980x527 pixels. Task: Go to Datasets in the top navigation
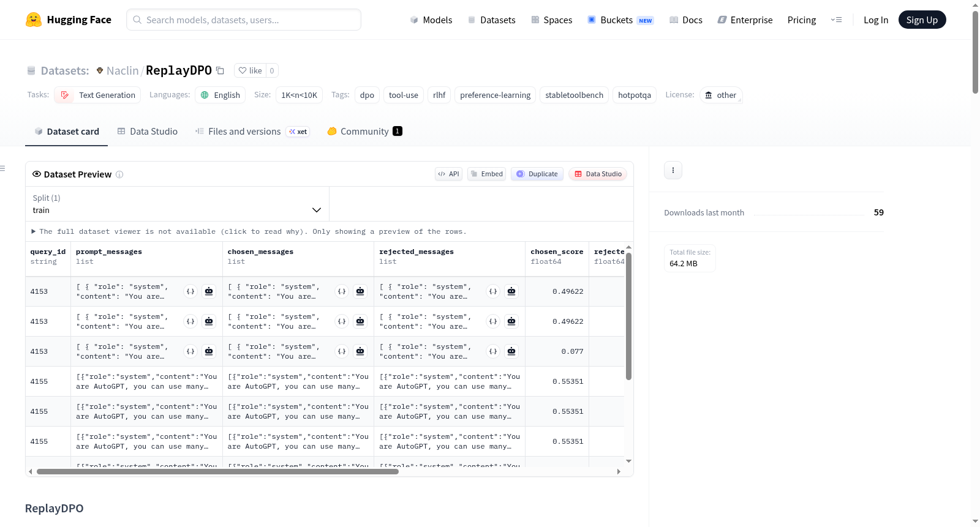tap(491, 20)
